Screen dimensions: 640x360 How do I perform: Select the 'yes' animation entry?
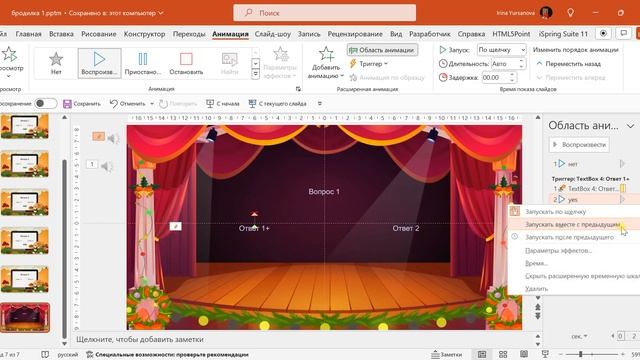(590, 199)
